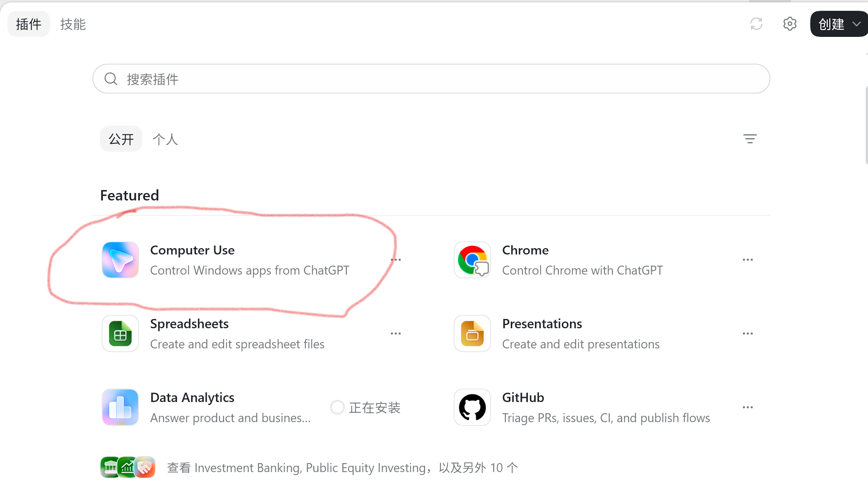Expand the 创建 dropdown button
The image size is (868, 503).
tap(840, 24)
